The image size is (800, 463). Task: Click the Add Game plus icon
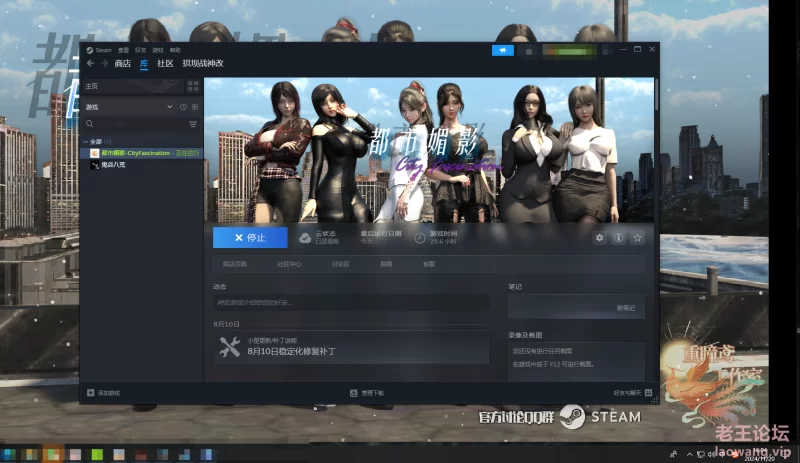pos(91,393)
